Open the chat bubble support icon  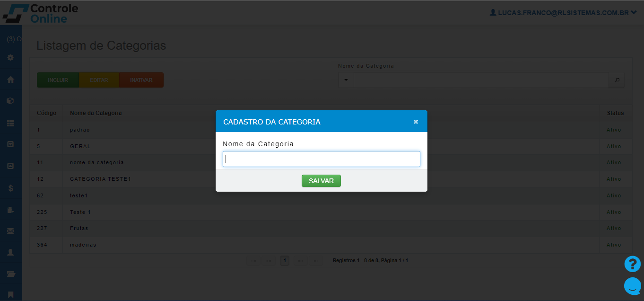[x=632, y=286]
